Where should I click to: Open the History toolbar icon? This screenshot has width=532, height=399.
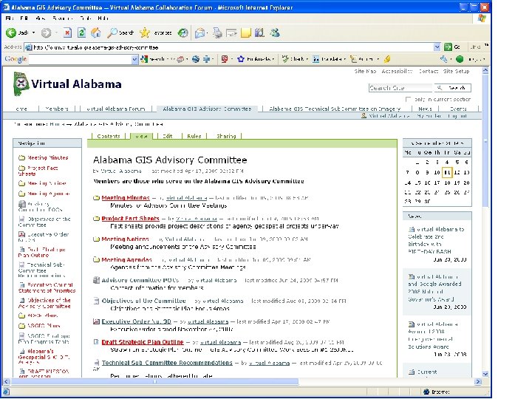coord(183,33)
